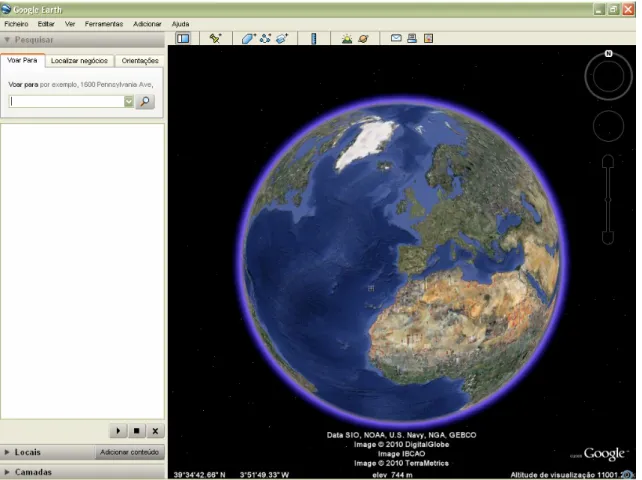Image resolution: width=642 pixels, height=480 pixels.
Task: Open the Adicionar menu
Action: tap(147, 24)
